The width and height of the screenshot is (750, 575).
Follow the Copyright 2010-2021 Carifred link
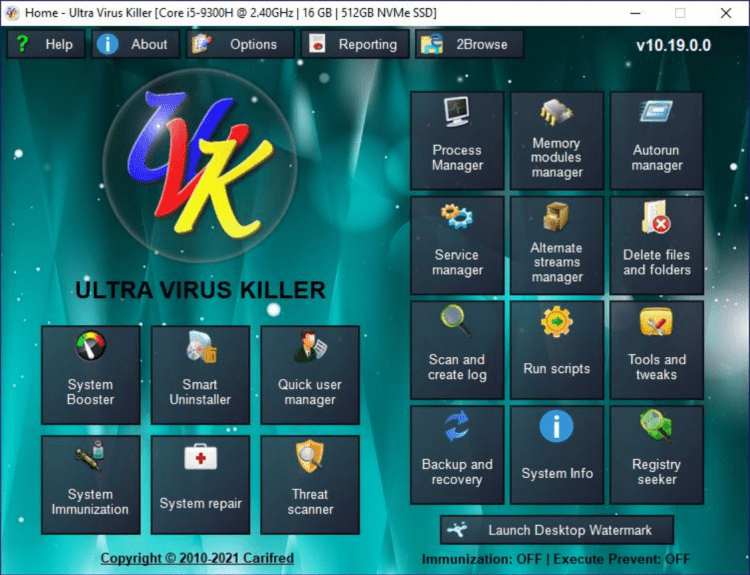point(197,558)
